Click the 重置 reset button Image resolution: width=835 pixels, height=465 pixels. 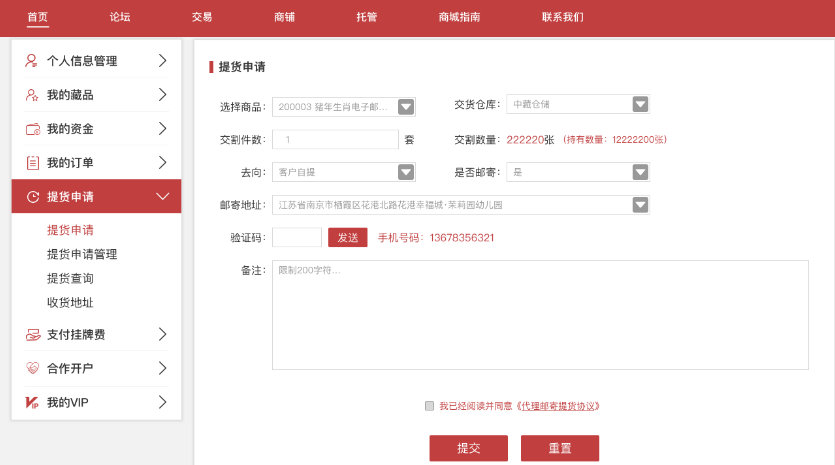[x=560, y=448]
